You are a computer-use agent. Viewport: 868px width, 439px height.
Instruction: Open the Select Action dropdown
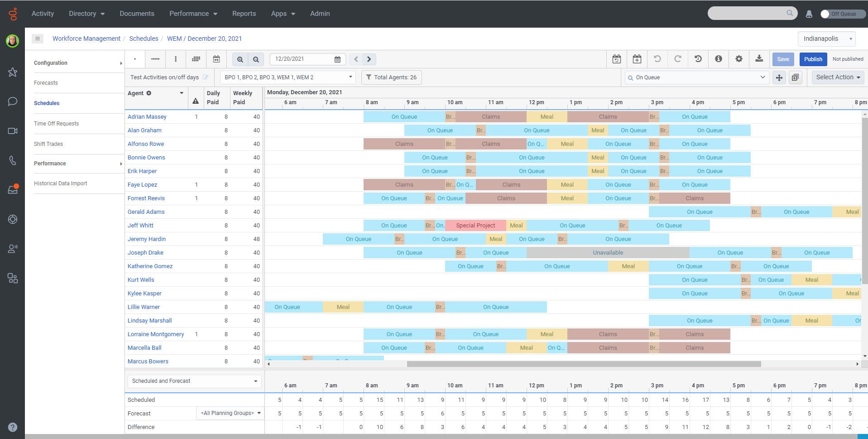837,77
